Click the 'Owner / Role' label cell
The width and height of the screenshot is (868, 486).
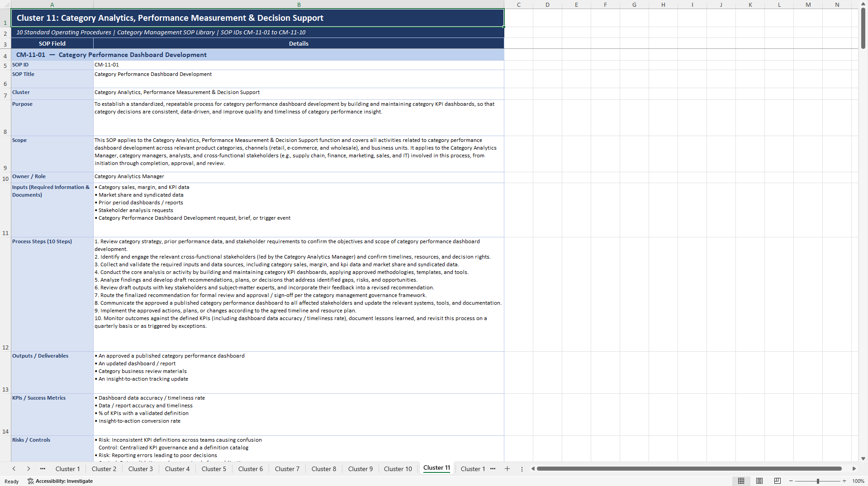tap(52, 178)
